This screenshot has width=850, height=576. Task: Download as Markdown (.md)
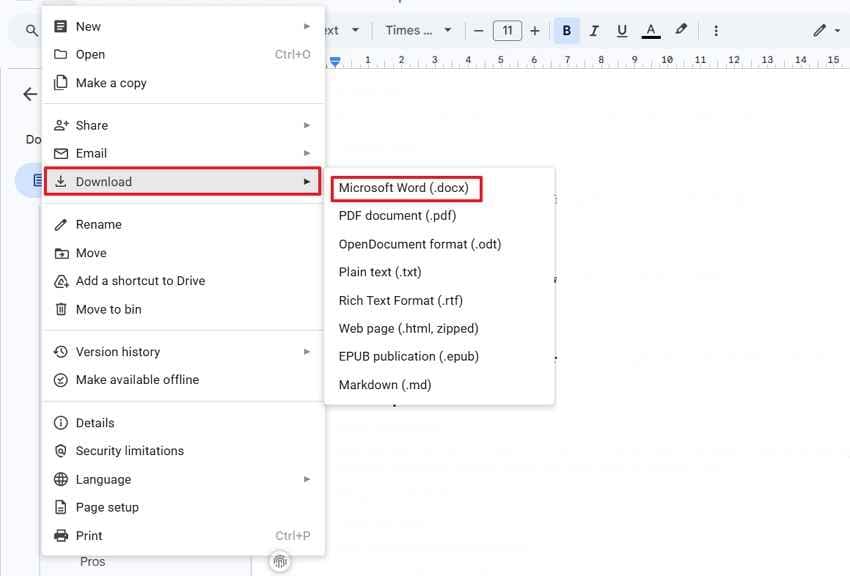(x=440, y=385)
